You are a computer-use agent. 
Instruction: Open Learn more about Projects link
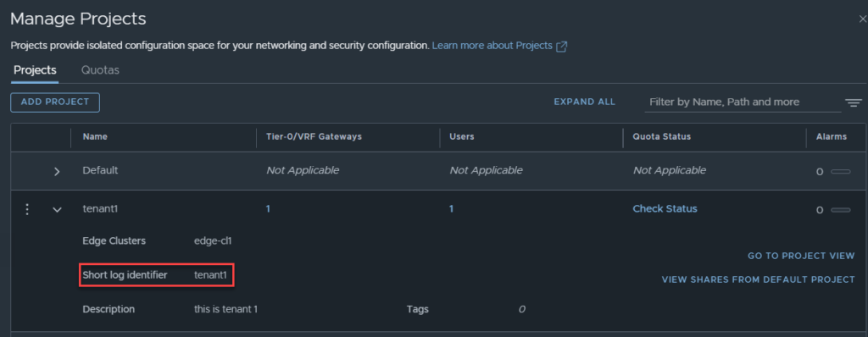tap(492, 46)
